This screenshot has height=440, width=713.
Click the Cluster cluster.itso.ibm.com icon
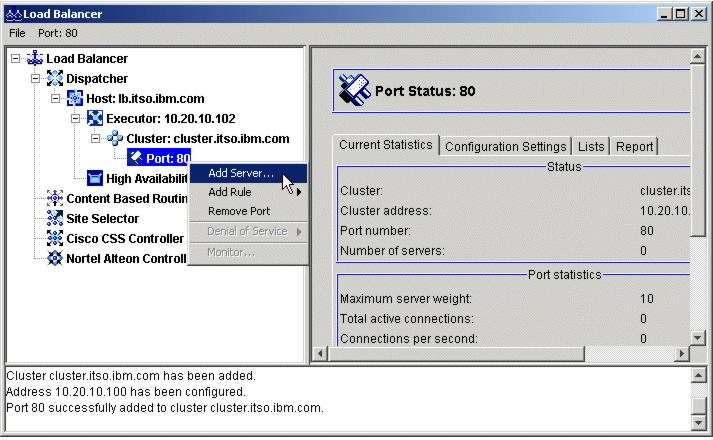(115, 138)
